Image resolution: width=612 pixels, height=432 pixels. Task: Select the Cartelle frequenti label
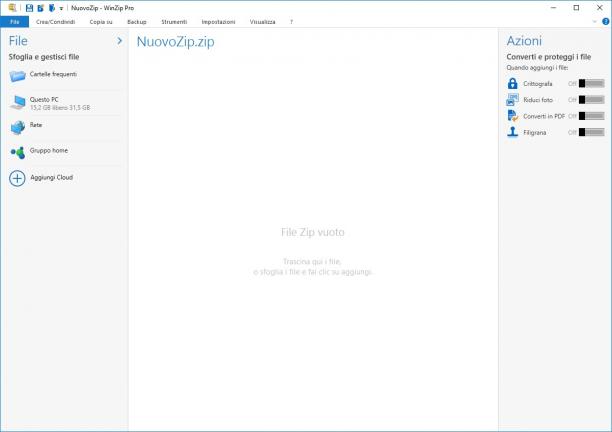point(53,74)
